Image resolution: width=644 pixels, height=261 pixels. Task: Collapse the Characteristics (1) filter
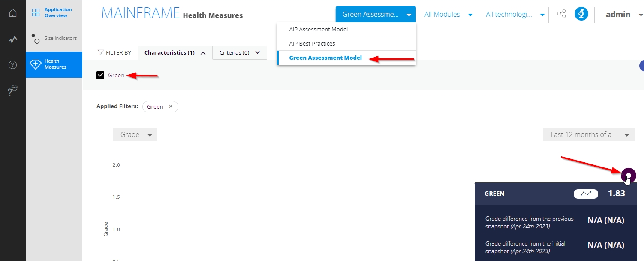coord(175,53)
